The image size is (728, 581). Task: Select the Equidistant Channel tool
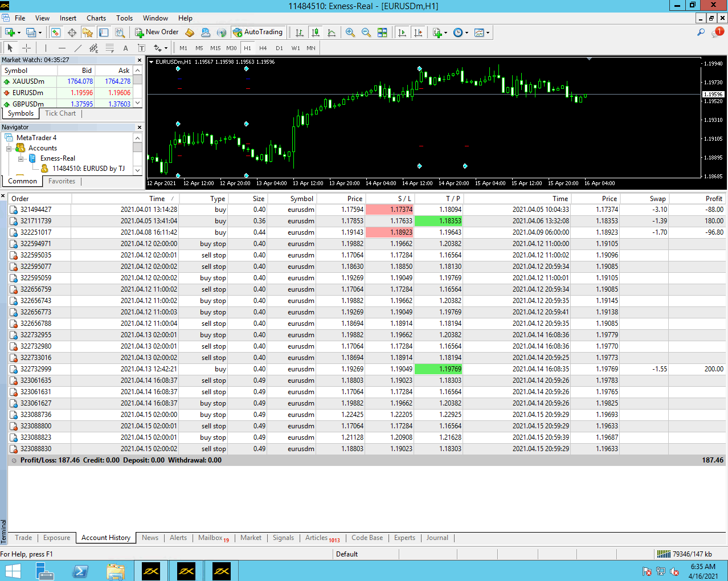click(x=94, y=48)
